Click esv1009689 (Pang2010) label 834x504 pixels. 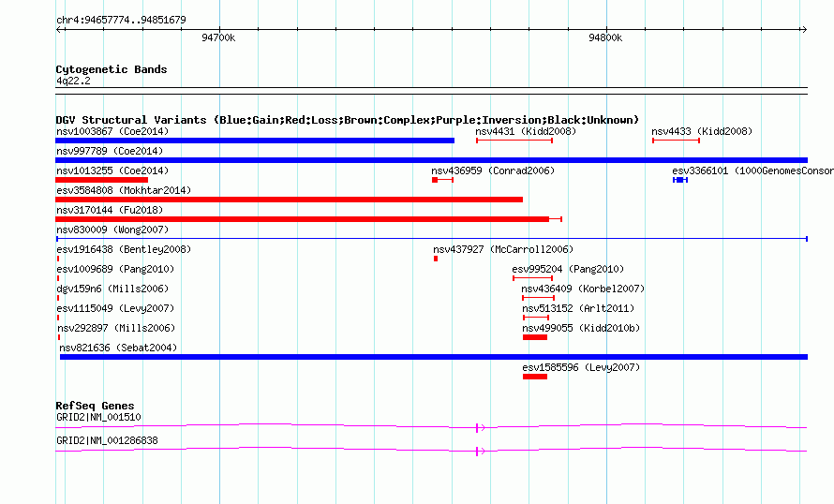(115, 269)
